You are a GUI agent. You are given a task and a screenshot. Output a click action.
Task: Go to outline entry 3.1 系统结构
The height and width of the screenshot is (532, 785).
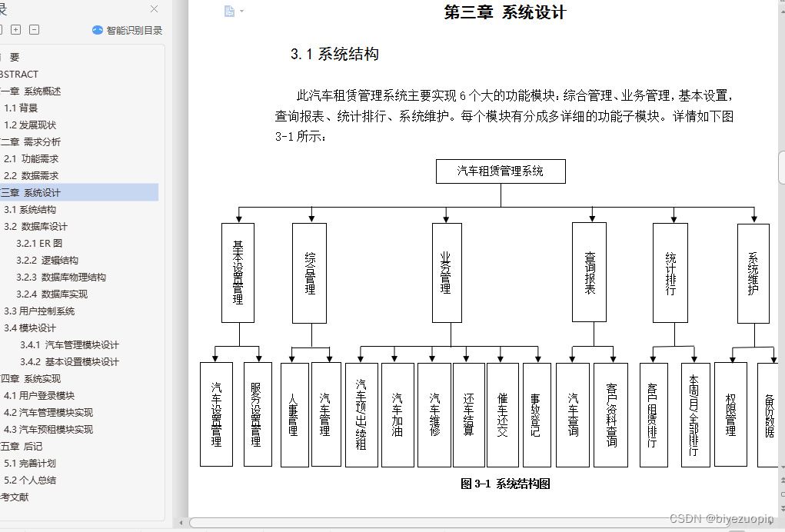tap(30, 210)
